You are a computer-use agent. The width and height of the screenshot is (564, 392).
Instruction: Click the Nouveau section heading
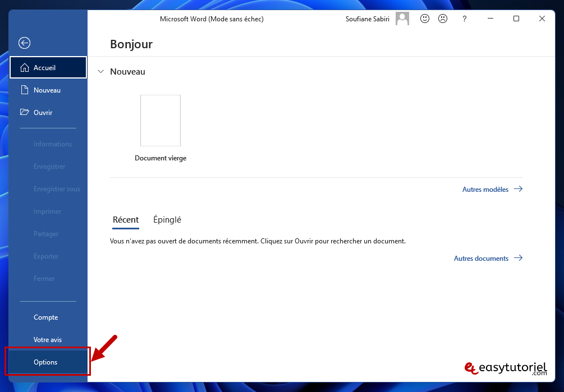(128, 71)
